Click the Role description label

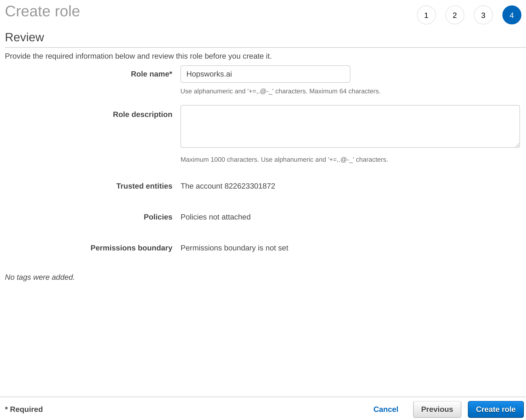coord(142,114)
